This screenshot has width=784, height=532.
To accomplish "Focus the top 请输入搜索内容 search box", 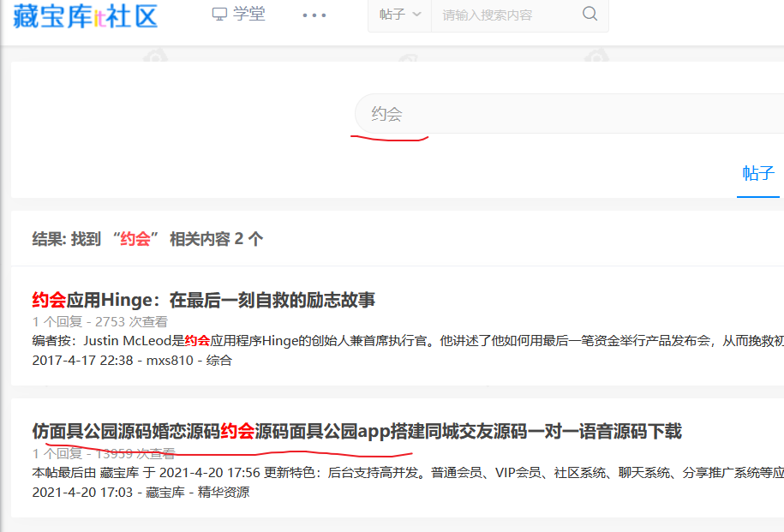I will tap(506, 15).
